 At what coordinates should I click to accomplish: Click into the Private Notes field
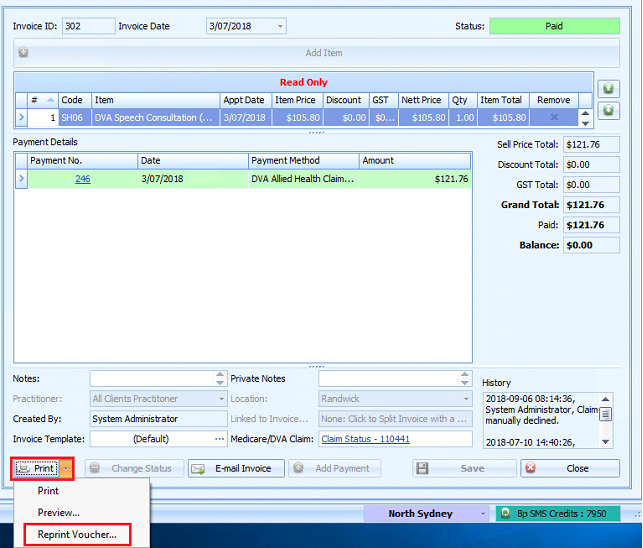click(389, 379)
